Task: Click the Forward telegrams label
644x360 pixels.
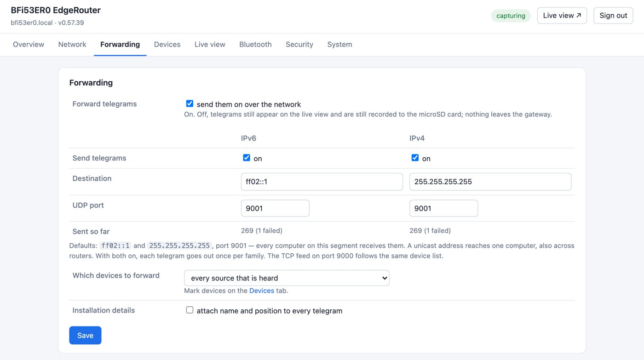Action: pos(104,104)
